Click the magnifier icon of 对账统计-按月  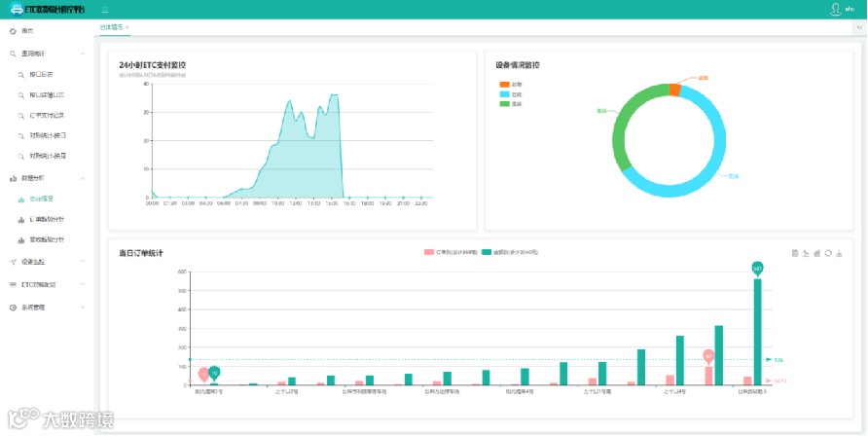coord(21,157)
